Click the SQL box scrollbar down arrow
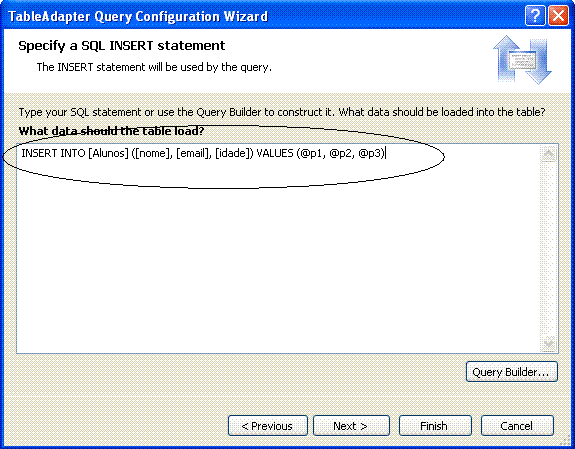Image resolution: width=575 pixels, height=449 pixels. (x=549, y=343)
